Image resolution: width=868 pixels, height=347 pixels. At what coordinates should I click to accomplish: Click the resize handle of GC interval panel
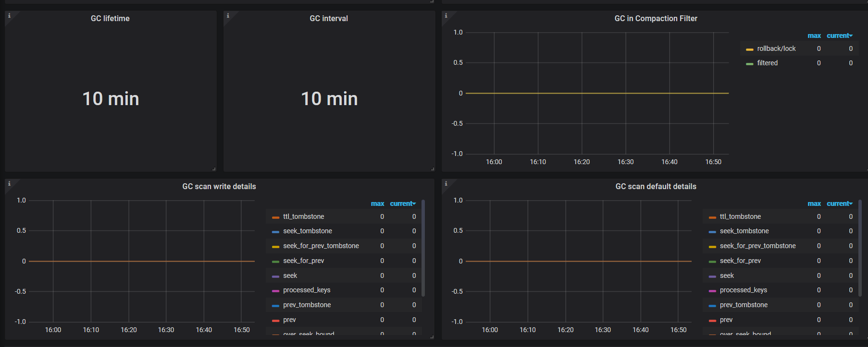click(x=433, y=169)
